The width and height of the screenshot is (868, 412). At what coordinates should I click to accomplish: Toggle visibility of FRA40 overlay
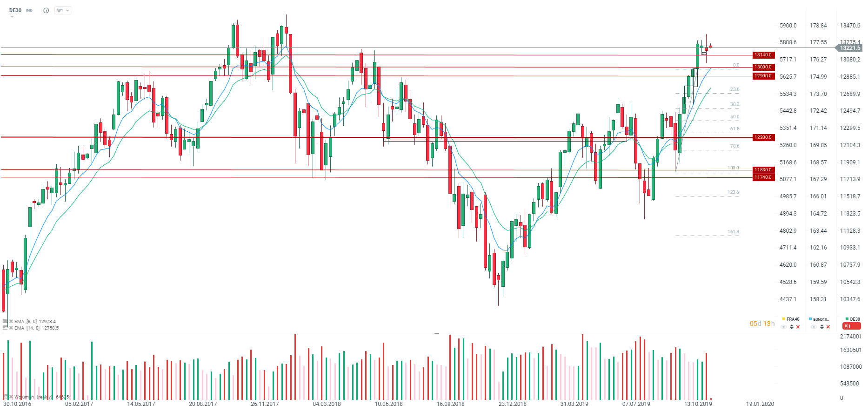click(x=783, y=327)
